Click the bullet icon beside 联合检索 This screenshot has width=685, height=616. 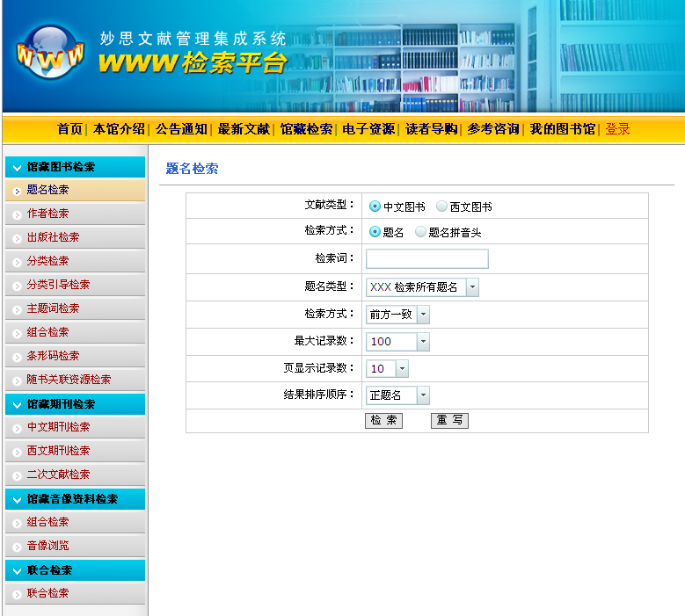pyautogui.click(x=17, y=594)
